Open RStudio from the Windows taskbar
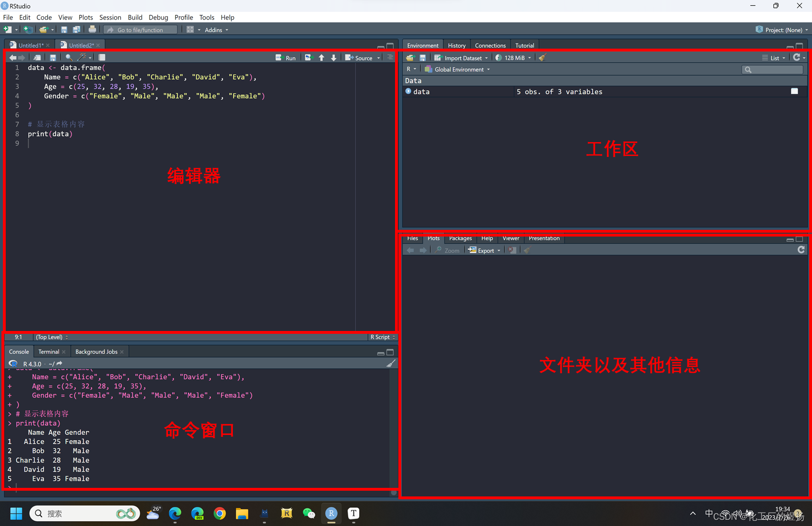This screenshot has width=812, height=526. tap(331, 514)
